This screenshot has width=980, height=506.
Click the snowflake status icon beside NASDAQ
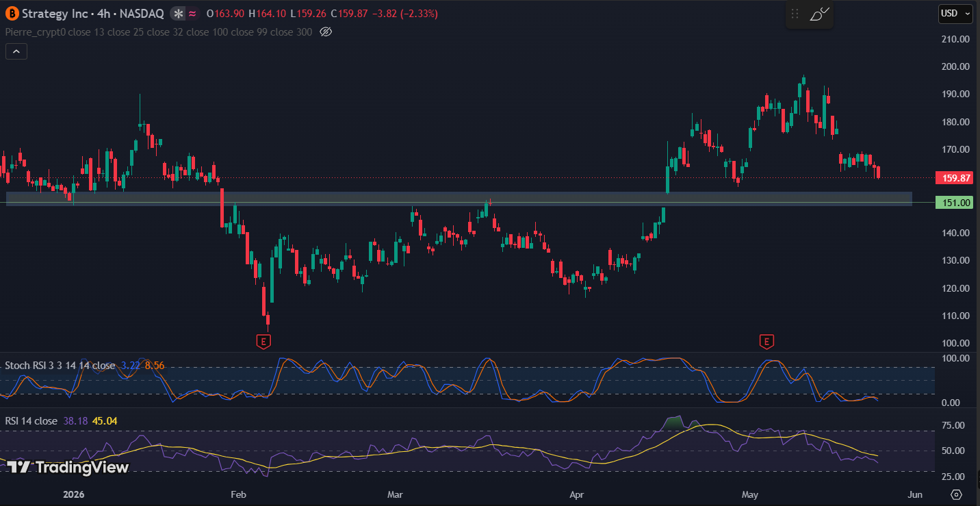178,14
